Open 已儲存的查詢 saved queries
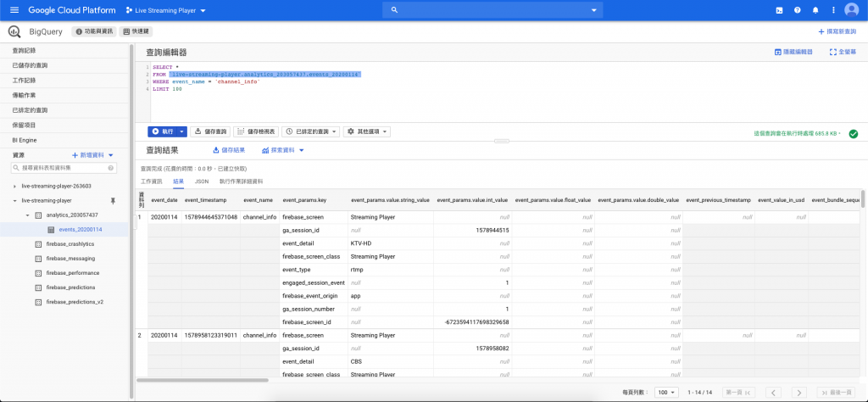 coord(64,65)
